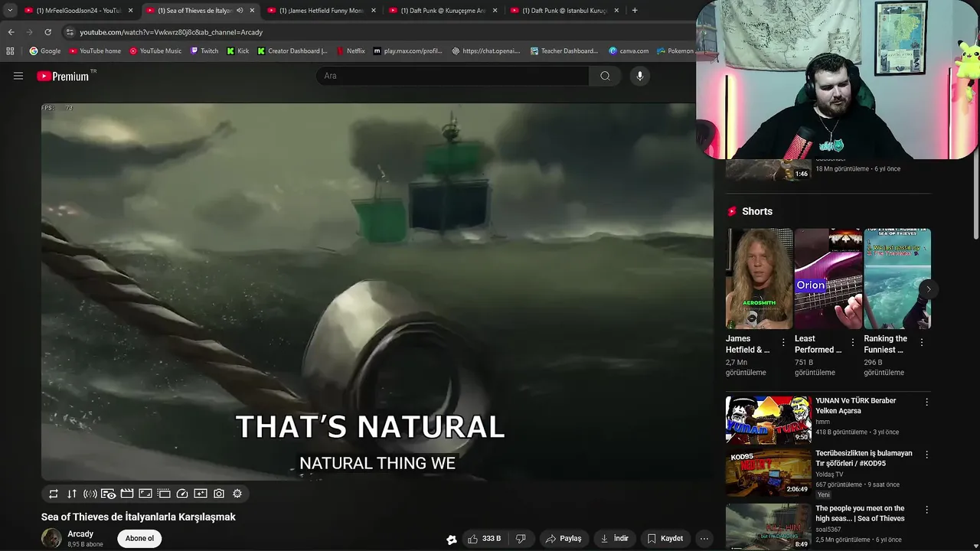Open YUNAN Ve TÜRK Beraber video title
Image resolution: width=980 pixels, height=551 pixels.
[855, 406]
